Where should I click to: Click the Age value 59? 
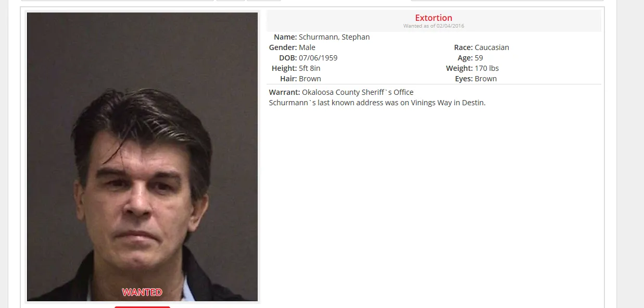point(479,58)
